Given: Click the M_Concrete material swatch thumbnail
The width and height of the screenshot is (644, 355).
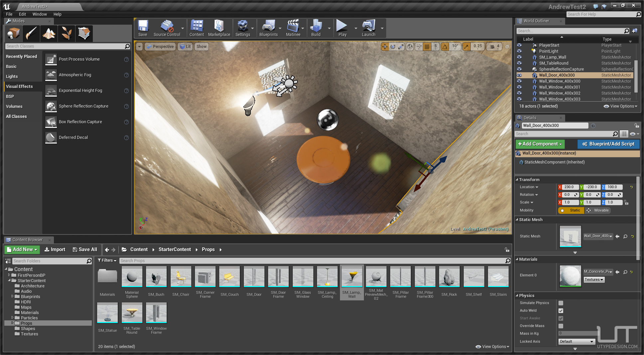Looking at the screenshot, I should [x=570, y=276].
